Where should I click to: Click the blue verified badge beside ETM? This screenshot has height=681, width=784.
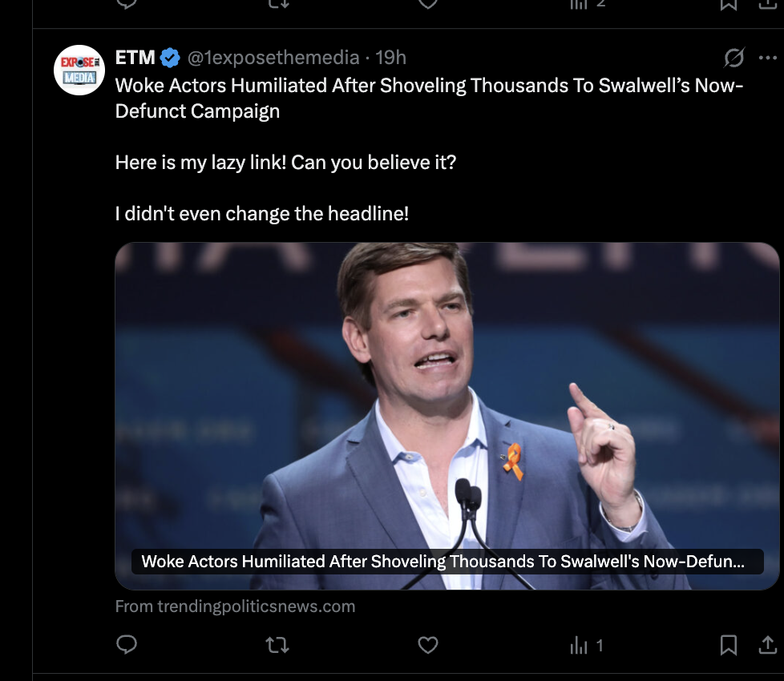(170, 58)
